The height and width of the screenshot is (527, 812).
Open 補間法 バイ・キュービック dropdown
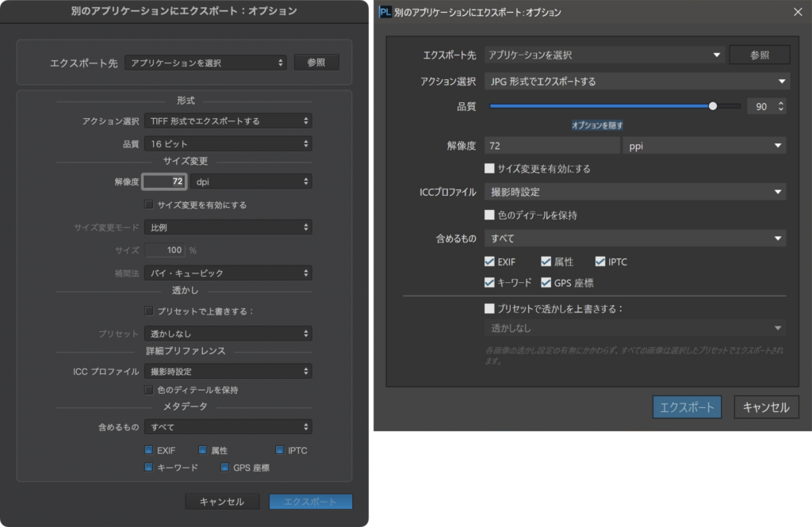coord(228,273)
